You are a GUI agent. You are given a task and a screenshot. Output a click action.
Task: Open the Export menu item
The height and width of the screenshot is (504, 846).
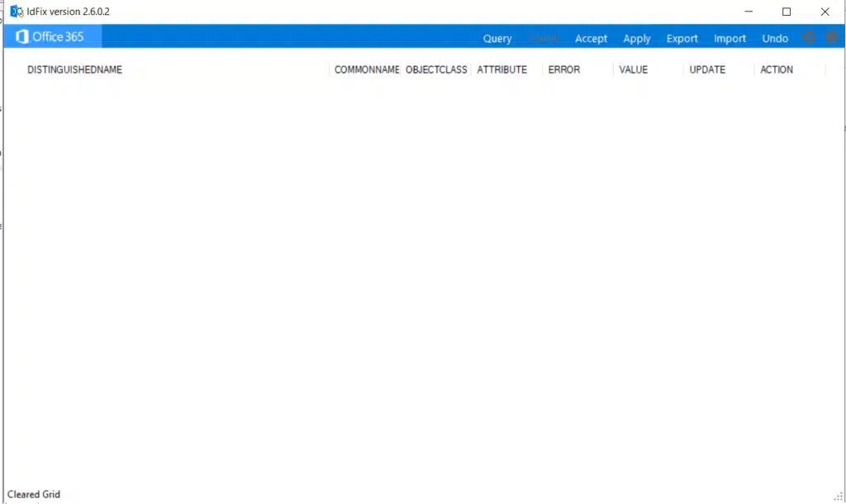[x=682, y=39]
